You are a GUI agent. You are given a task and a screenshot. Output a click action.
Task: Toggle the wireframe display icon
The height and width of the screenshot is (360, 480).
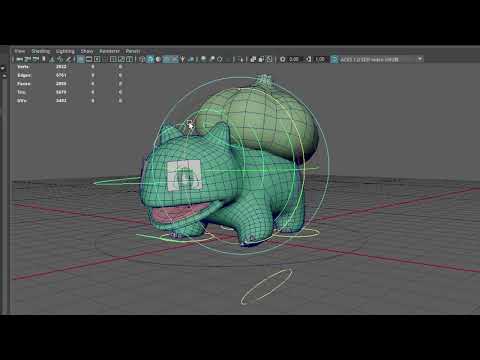(x=142, y=59)
